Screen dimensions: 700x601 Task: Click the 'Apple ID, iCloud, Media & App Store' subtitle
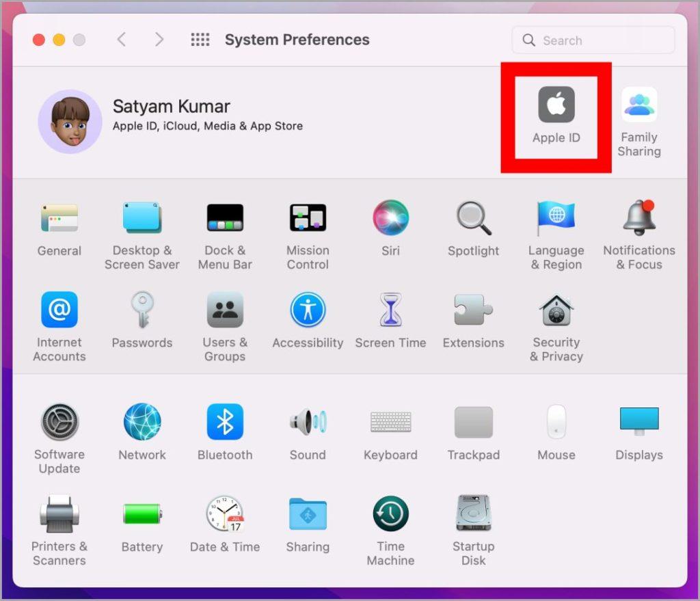tap(208, 126)
